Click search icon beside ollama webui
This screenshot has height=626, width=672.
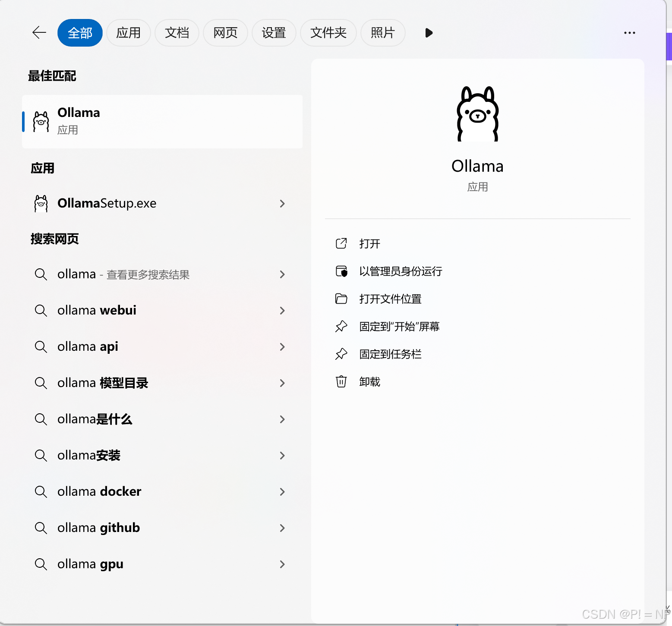41,311
